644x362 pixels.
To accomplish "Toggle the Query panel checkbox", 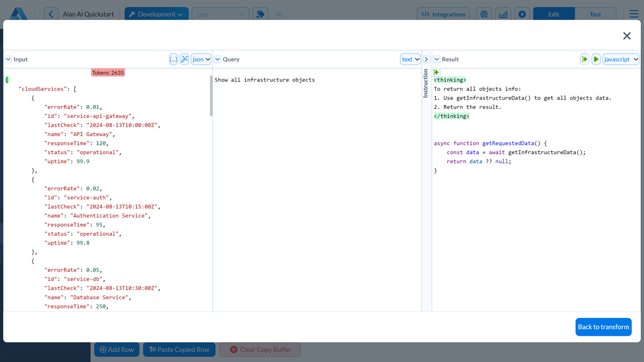I will tap(217, 59).
